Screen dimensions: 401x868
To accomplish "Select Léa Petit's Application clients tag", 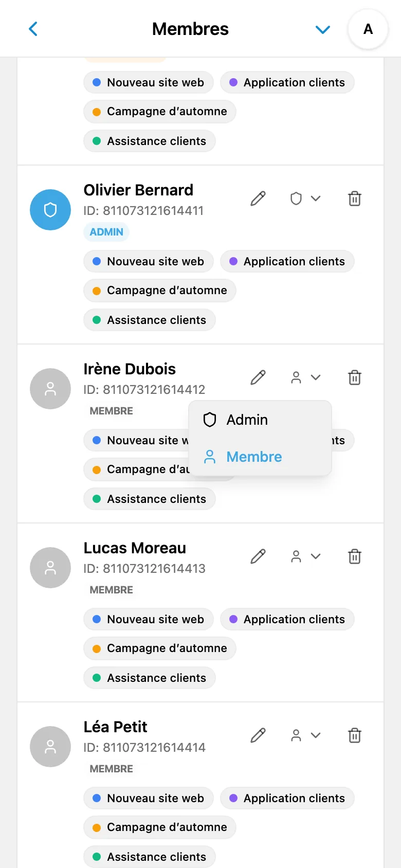I will click(x=287, y=798).
